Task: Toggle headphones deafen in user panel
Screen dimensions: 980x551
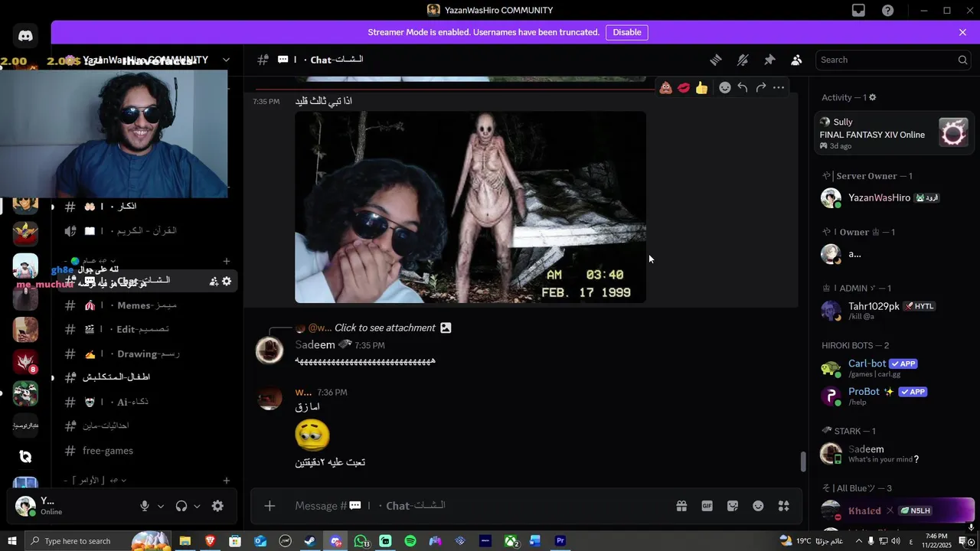Action: pyautogui.click(x=181, y=506)
